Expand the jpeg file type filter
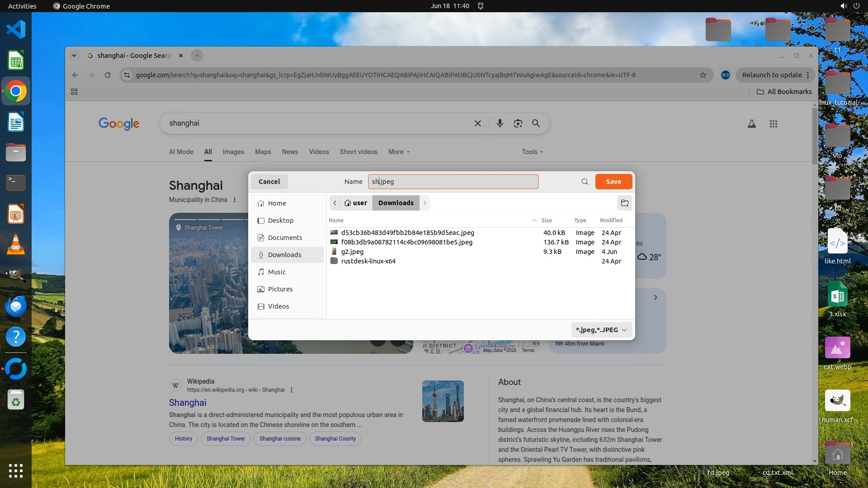 (601, 330)
